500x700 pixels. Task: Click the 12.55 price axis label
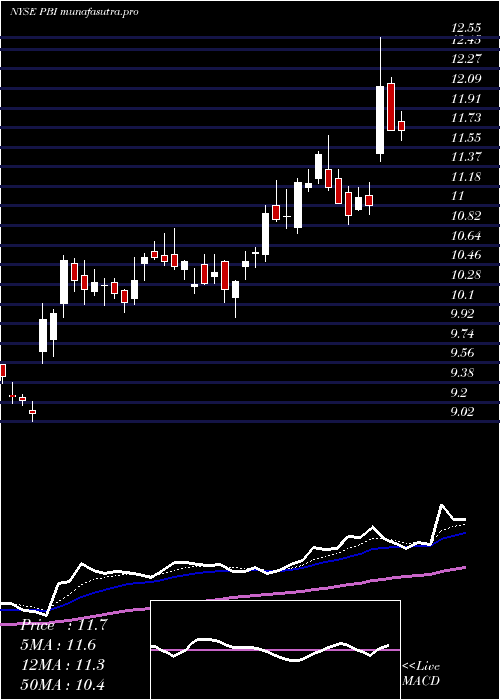(x=467, y=28)
